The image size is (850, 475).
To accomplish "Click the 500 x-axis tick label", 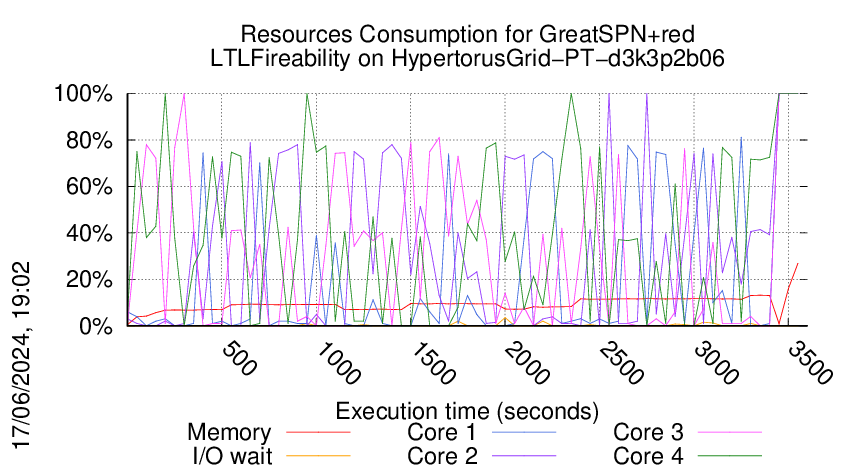I will (239, 359).
